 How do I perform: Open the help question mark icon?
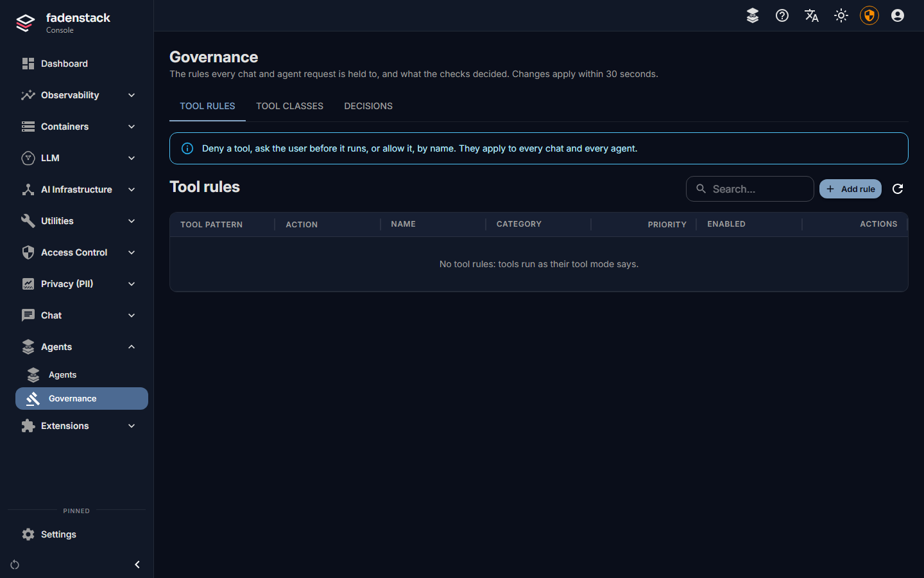click(782, 15)
